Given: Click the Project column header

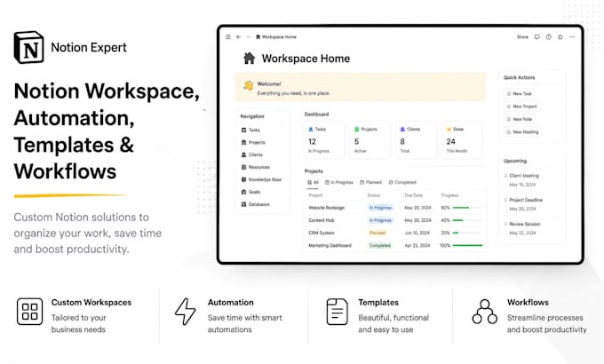Looking at the screenshot, I should coord(315,195).
